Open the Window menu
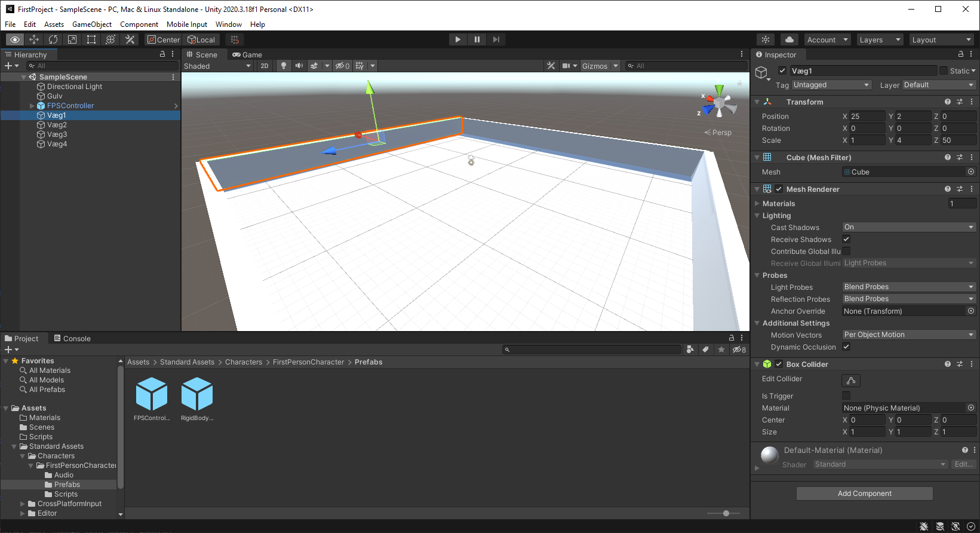This screenshot has width=980, height=533. click(x=229, y=24)
